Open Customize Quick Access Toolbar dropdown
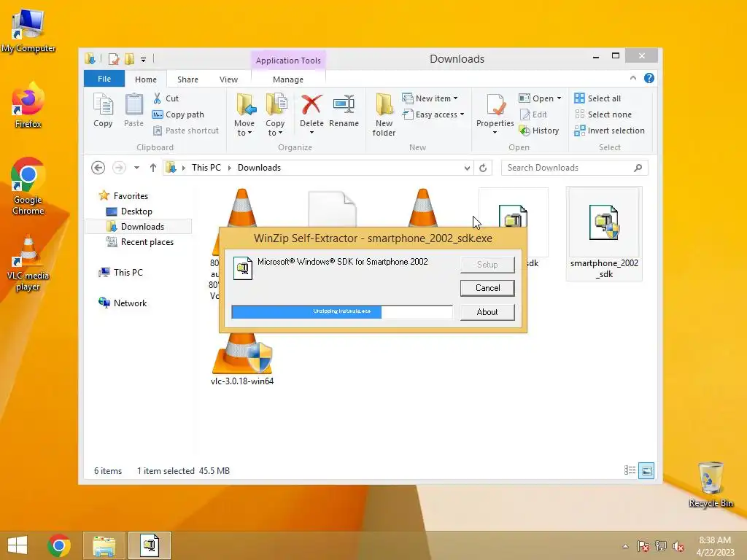 (144, 60)
